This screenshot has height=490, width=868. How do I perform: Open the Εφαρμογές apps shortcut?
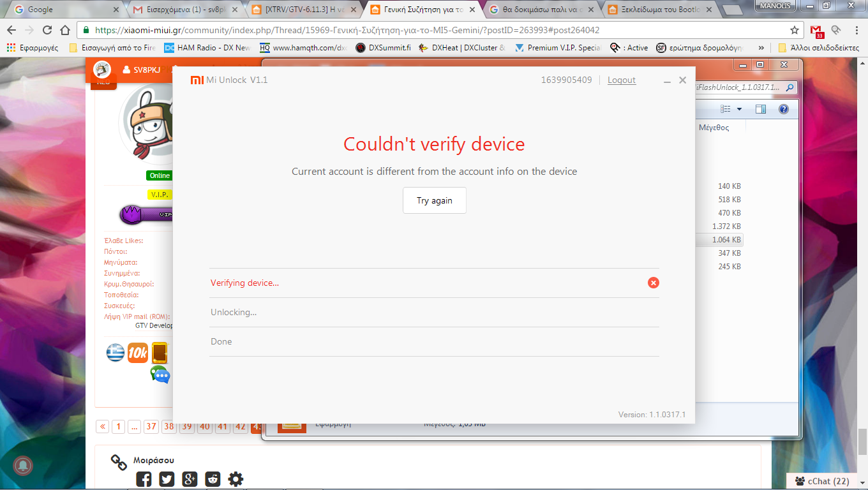(32, 48)
